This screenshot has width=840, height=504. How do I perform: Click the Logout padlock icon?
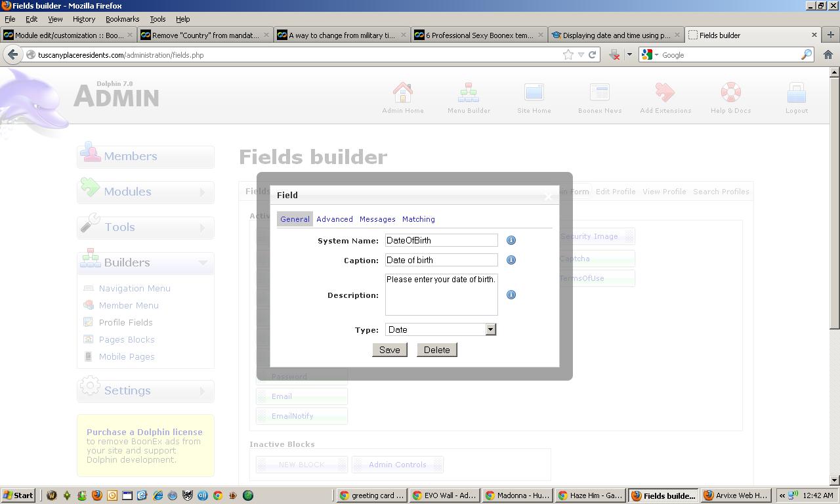pos(796,93)
